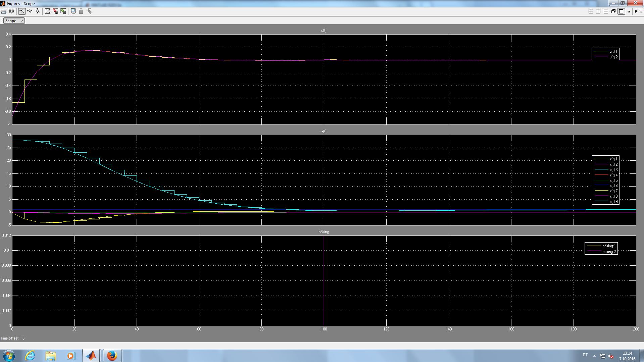
Task: Close the Scope tab with its x
Action: pyautogui.click(x=22, y=21)
